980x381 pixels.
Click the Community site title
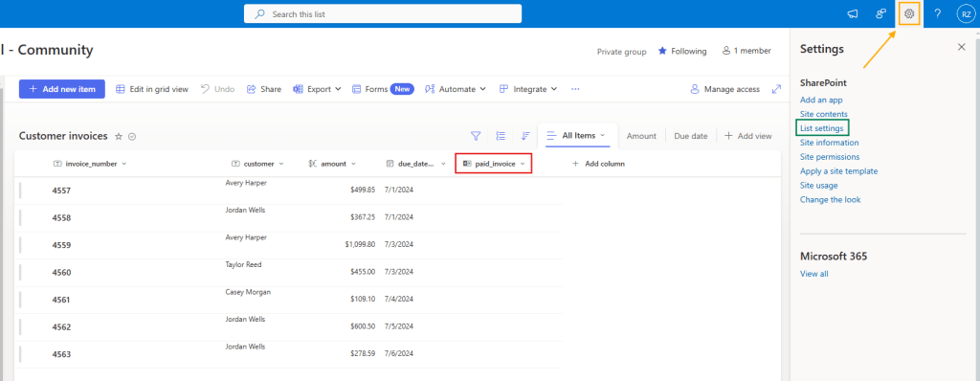click(48, 50)
